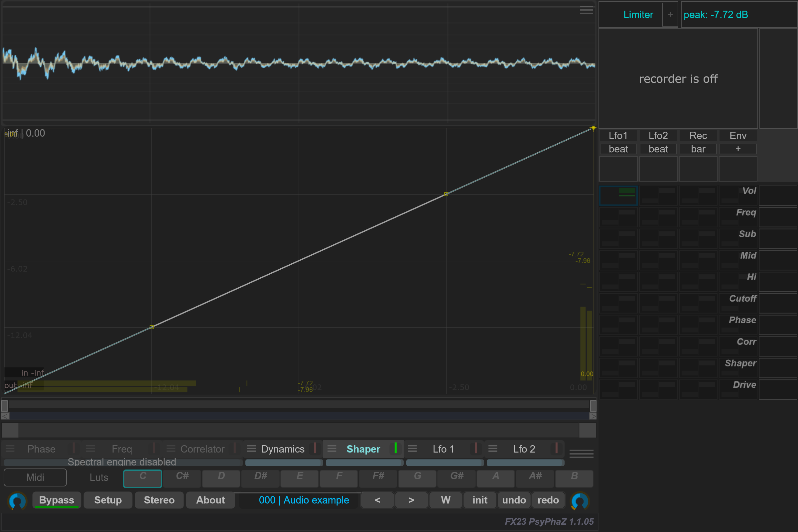
Task: Open the Rec bar sync dropdown
Action: (698, 149)
